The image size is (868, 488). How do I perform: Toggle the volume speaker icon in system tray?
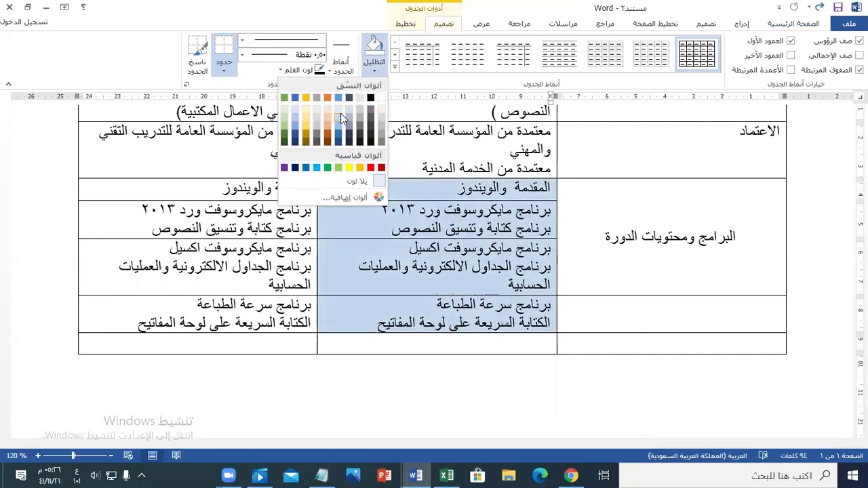coord(95,476)
